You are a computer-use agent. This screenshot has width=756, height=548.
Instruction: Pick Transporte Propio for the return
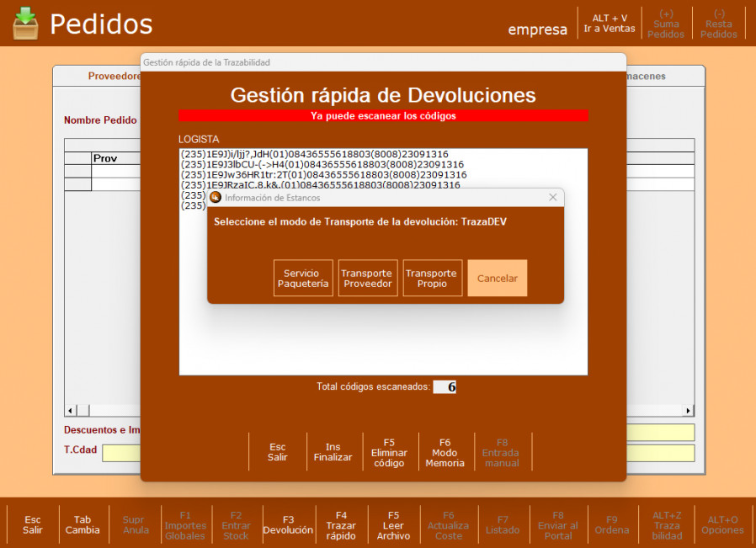point(432,279)
